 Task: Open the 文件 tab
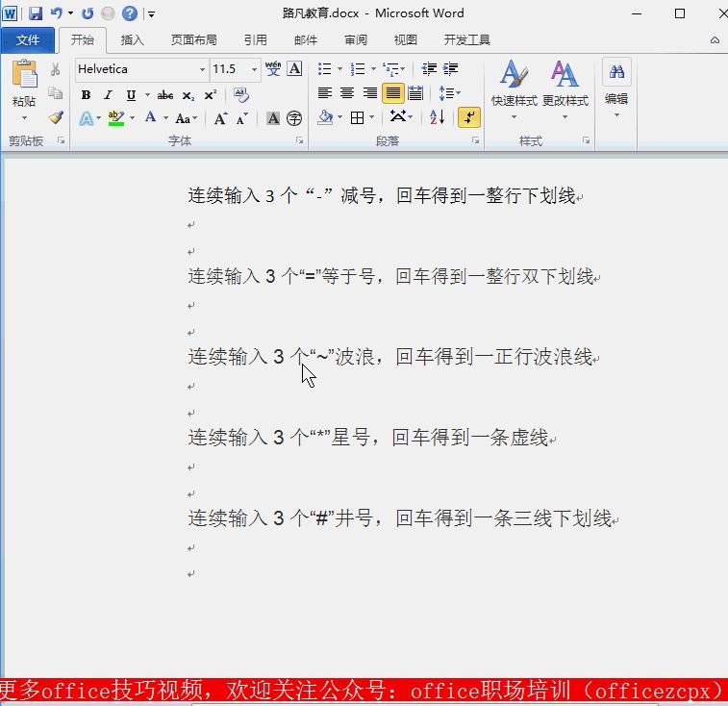27,40
